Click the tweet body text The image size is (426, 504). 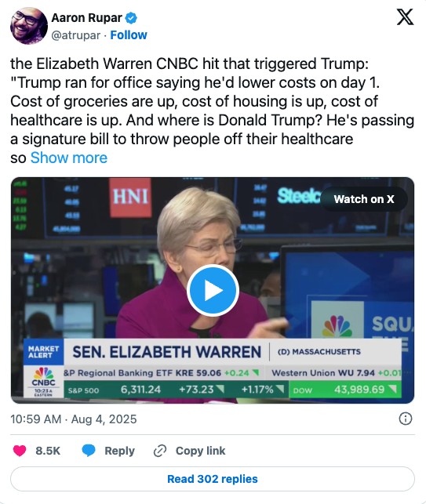tap(213, 111)
